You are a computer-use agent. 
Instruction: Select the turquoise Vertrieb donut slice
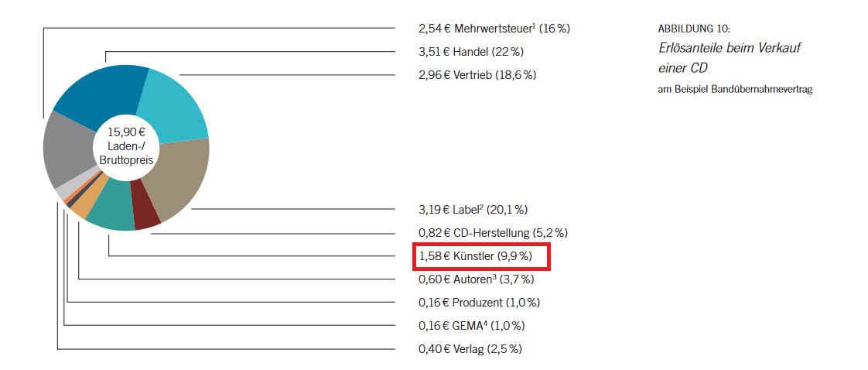pyautogui.click(x=173, y=105)
